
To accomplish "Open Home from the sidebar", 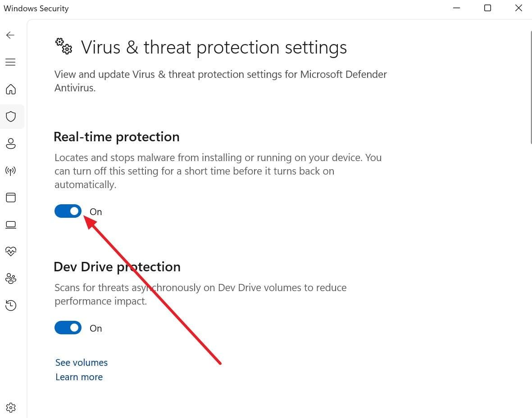I will tap(10, 90).
